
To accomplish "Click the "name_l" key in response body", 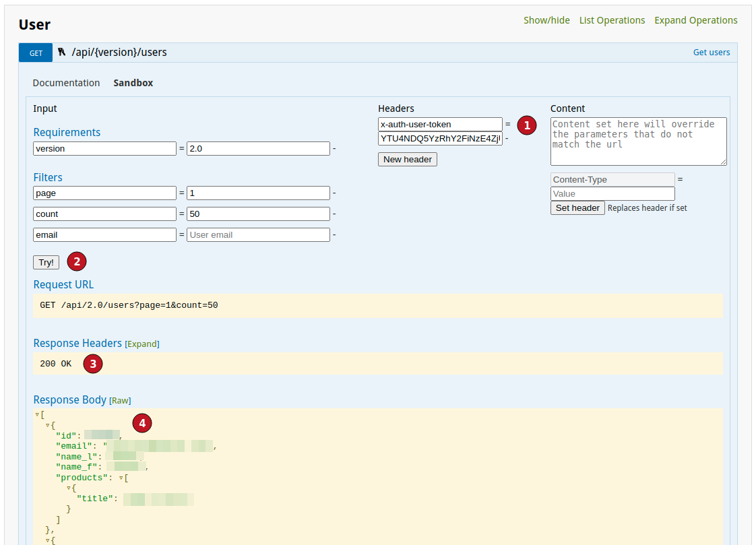I will (77, 457).
